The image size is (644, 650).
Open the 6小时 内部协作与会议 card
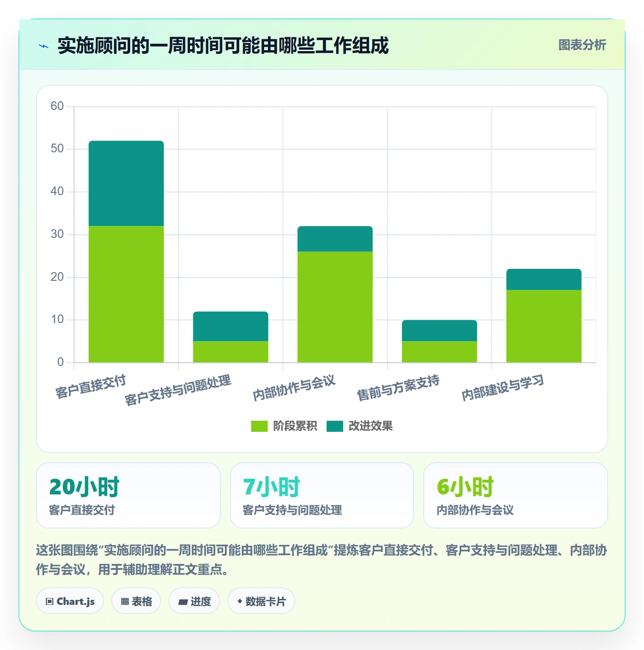516,495
